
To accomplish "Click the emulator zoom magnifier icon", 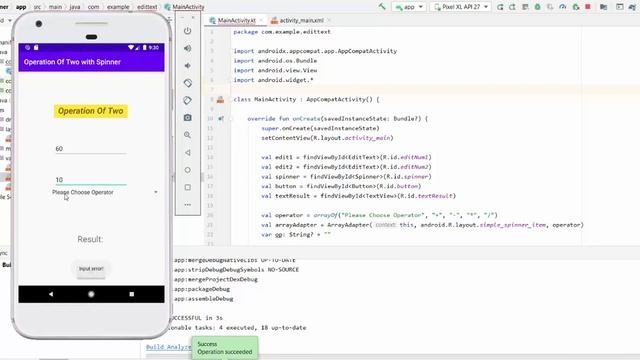I will [x=187, y=135].
